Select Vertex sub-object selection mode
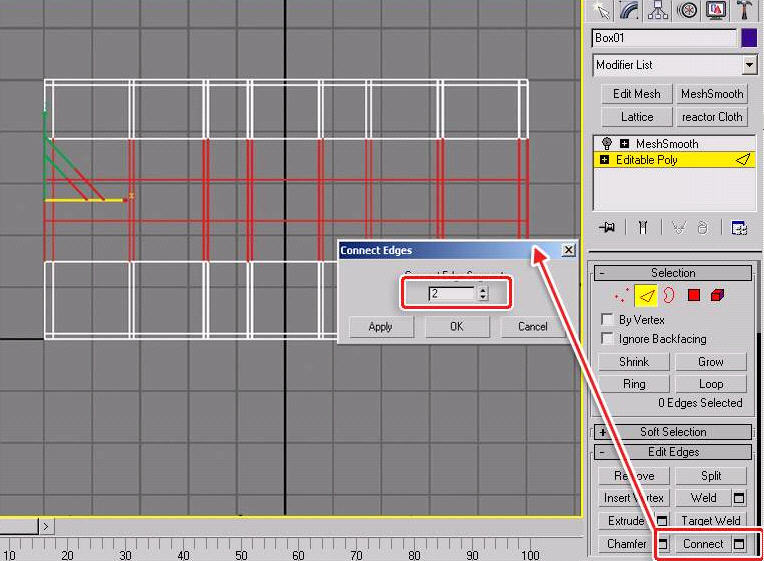 (622, 295)
